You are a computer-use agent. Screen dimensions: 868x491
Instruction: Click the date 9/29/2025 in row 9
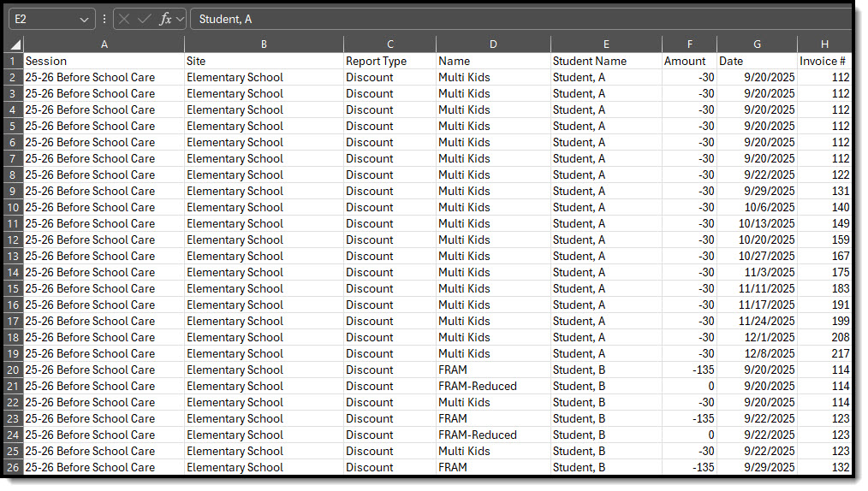point(757,192)
